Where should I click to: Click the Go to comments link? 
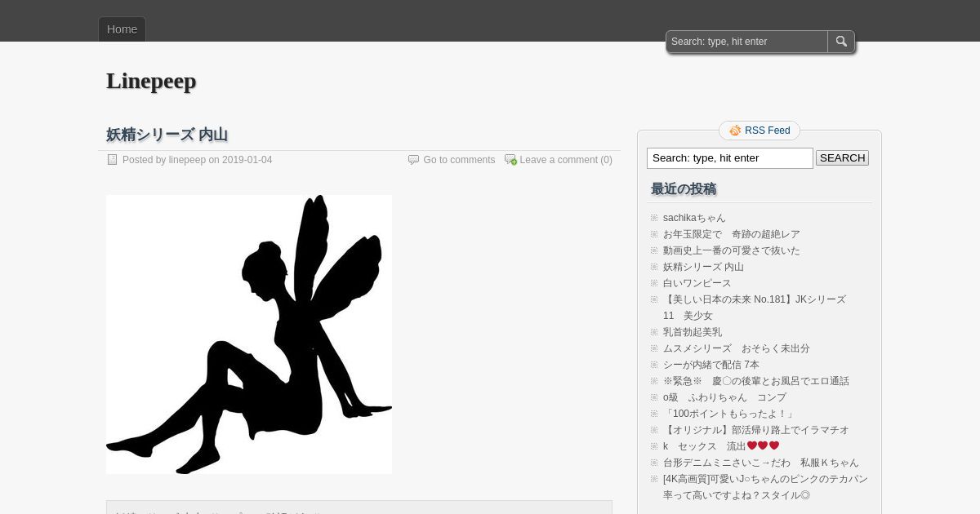tap(459, 160)
